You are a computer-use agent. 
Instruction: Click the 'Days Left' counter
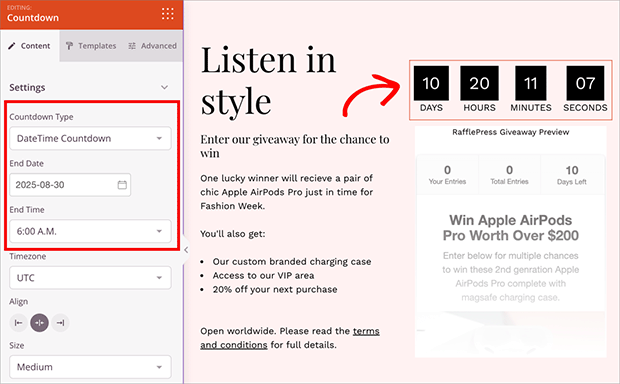tap(572, 175)
